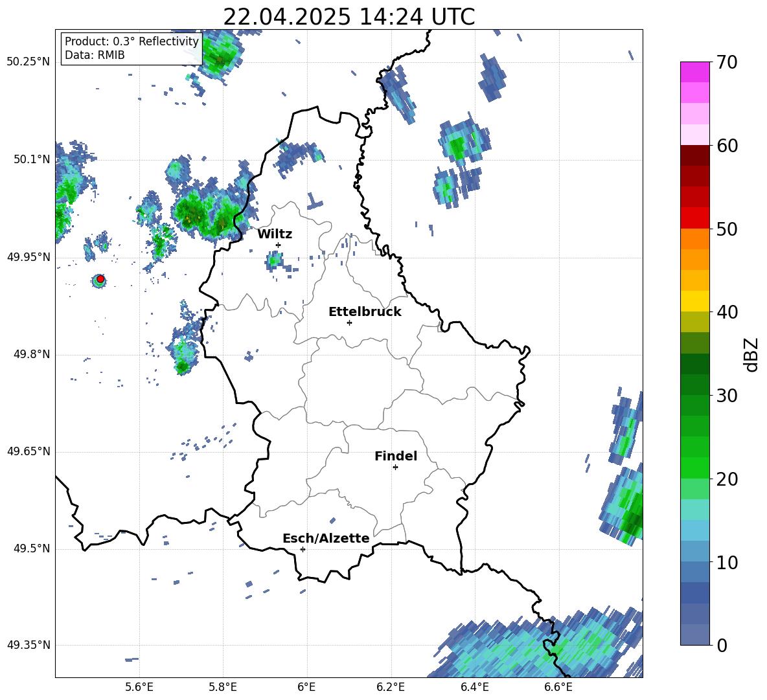Click the 5.8°E longitude label
This screenshot has width=767, height=700.
[x=223, y=688]
